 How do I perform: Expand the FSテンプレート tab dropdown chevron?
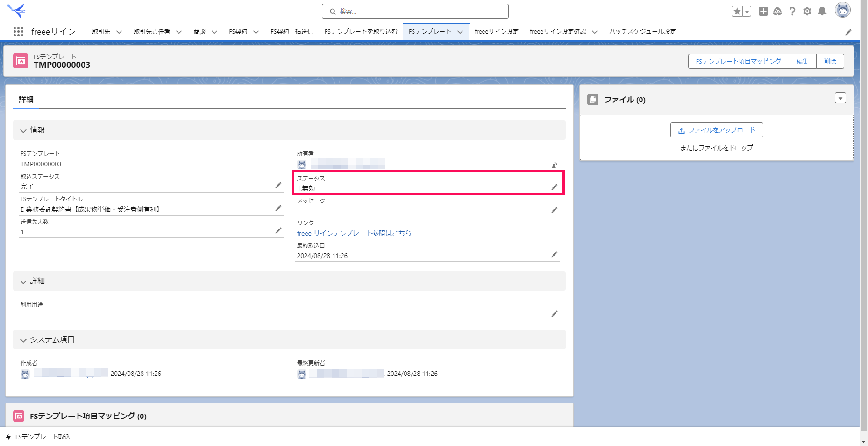point(460,32)
